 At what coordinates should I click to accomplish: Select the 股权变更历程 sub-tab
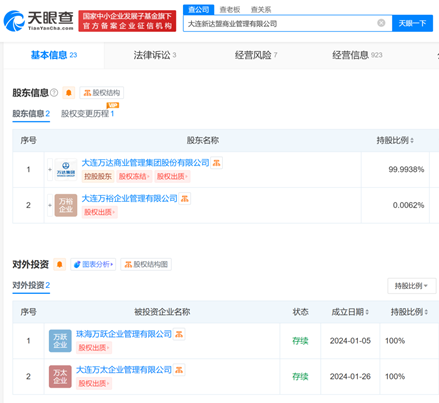[x=87, y=114]
